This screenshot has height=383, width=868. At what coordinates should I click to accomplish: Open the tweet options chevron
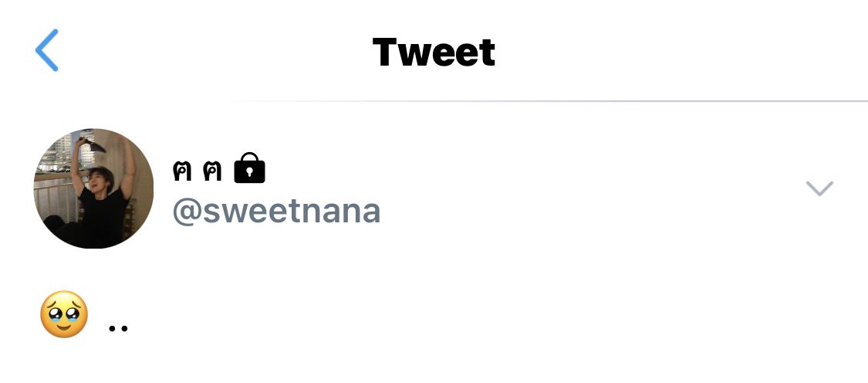tap(819, 188)
